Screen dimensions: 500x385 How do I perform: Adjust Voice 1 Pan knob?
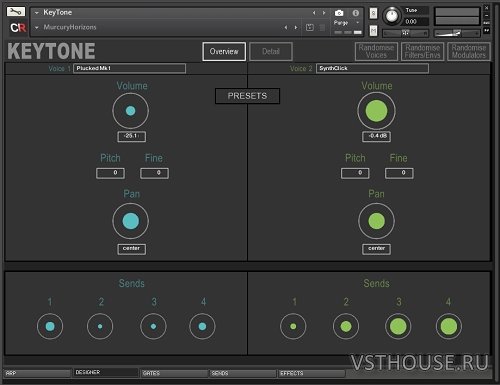coord(131,221)
